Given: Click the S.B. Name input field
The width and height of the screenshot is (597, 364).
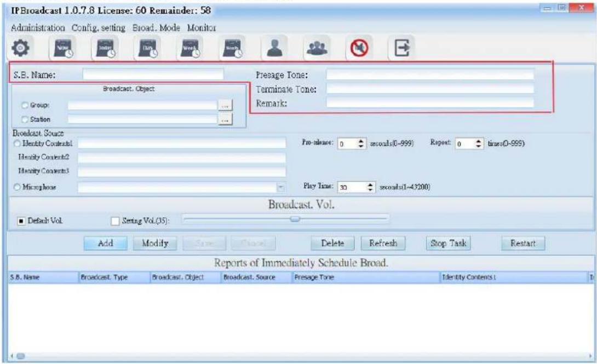Looking at the screenshot, I should (153, 74).
